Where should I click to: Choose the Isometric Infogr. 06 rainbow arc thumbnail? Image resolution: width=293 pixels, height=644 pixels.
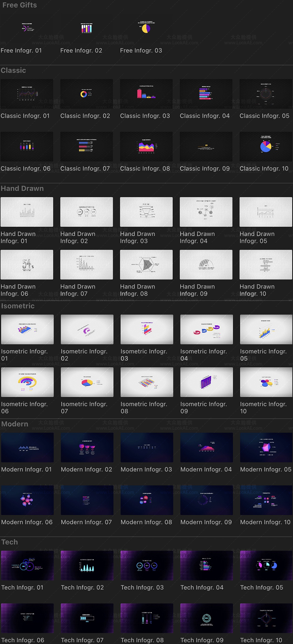(27, 382)
